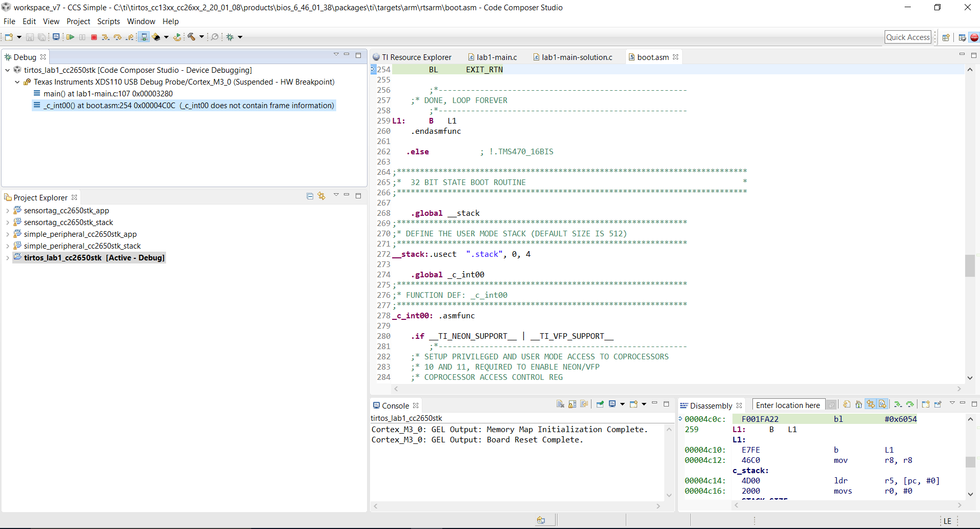
Task: Click the Step Over icon
Action: tap(117, 37)
